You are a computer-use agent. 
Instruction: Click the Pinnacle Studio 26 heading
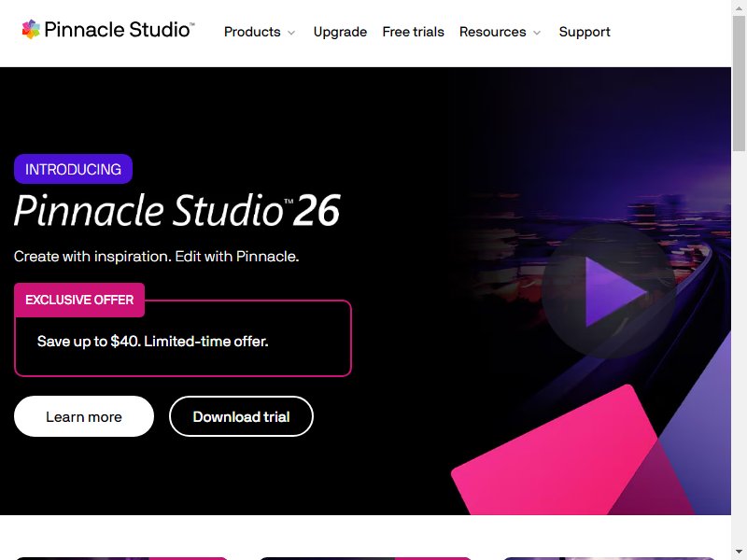click(177, 211)
